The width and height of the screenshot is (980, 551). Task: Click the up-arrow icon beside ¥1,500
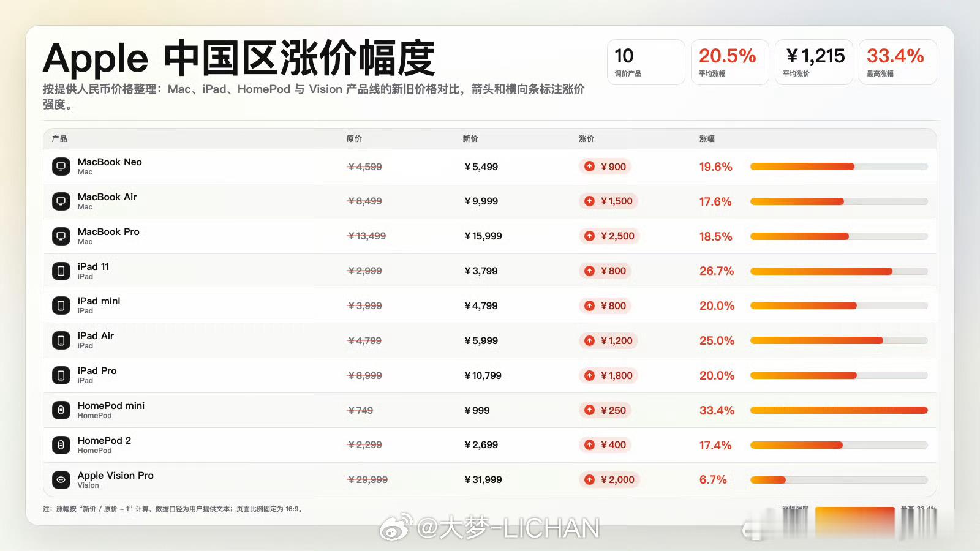coord(589,201)
